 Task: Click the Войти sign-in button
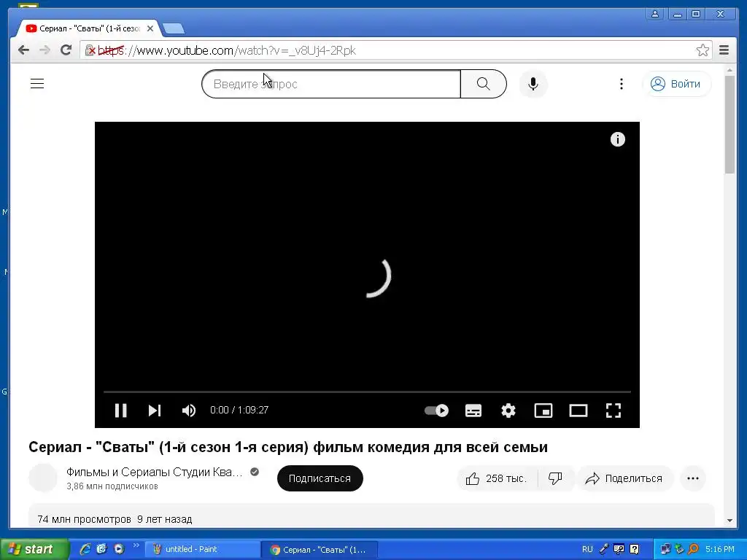676,84
